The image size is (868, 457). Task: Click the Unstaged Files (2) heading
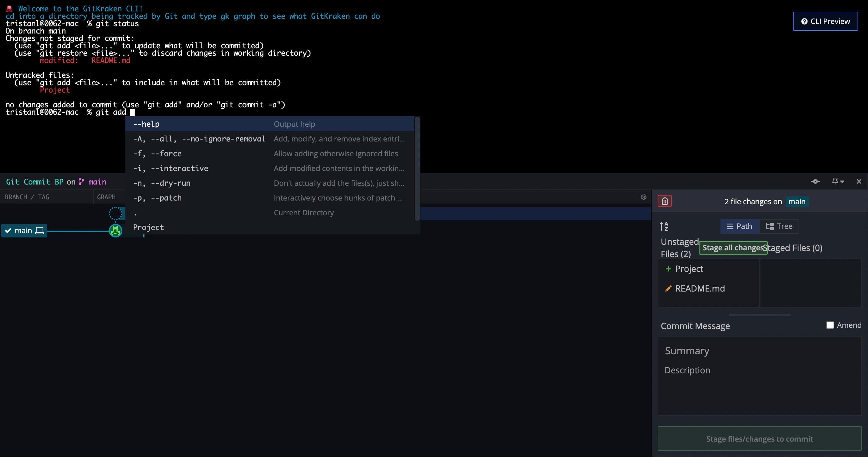coord(680,248)
